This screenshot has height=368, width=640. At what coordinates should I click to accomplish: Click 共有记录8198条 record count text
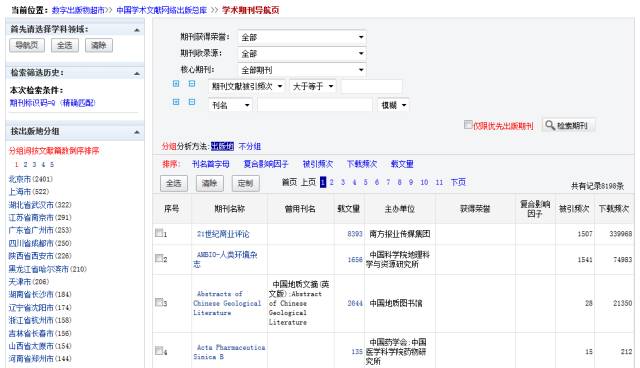tap(597, 186)
